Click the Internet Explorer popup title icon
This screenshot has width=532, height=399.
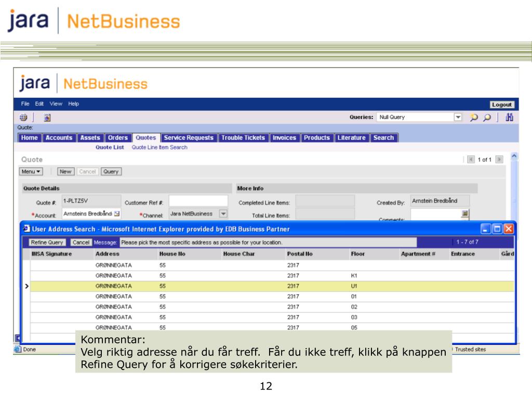(26, 229)
